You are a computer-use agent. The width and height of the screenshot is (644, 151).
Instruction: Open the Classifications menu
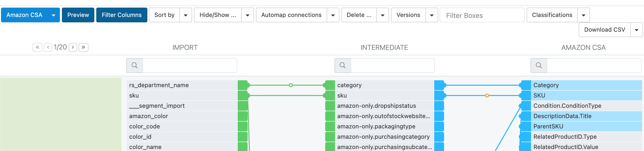(552, 15)
